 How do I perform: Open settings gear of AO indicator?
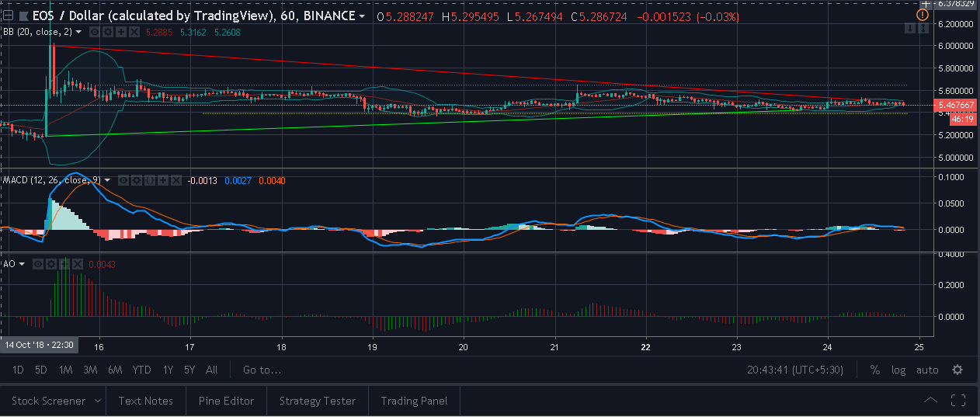(x=51, y=264)
